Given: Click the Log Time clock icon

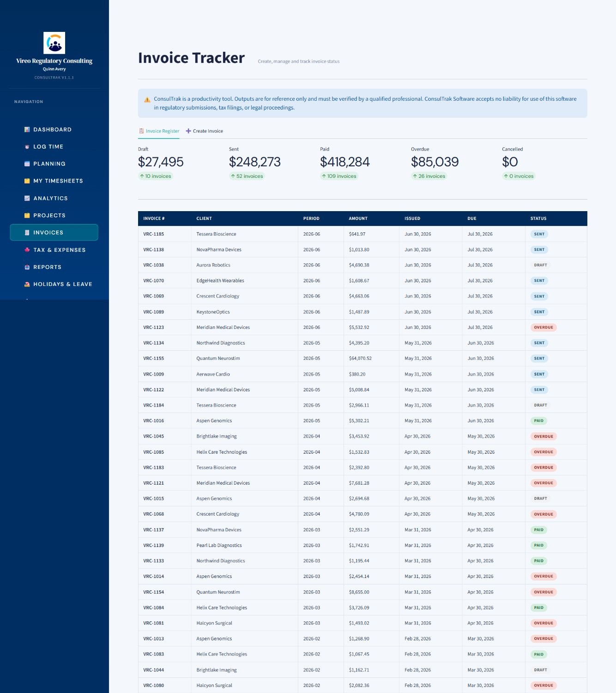Looking at the screenshot, I should (27, 147).
